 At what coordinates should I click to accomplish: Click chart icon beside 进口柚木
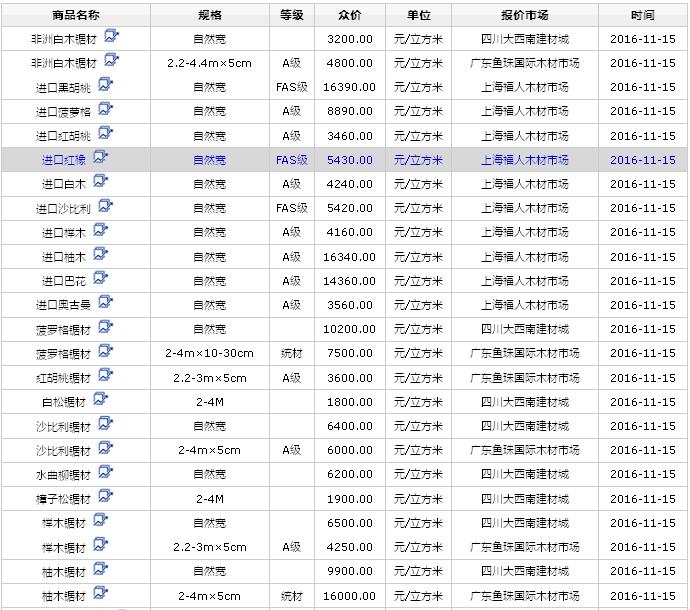101,255
